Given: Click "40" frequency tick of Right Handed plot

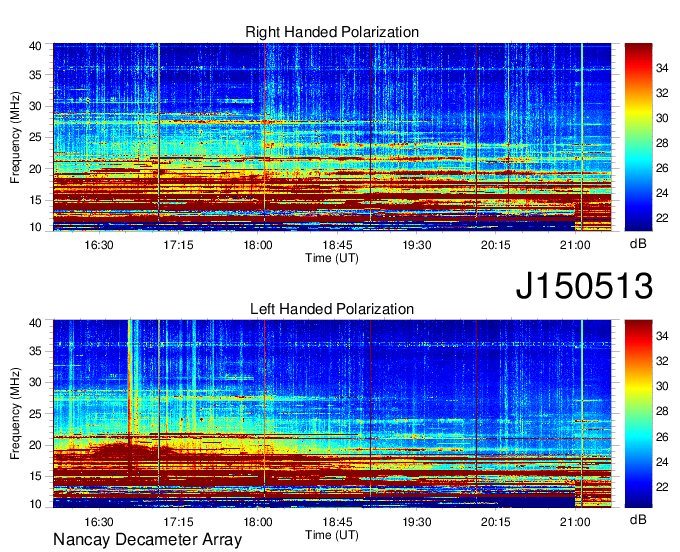Looking at the screenshot, I should coord(35,46).
